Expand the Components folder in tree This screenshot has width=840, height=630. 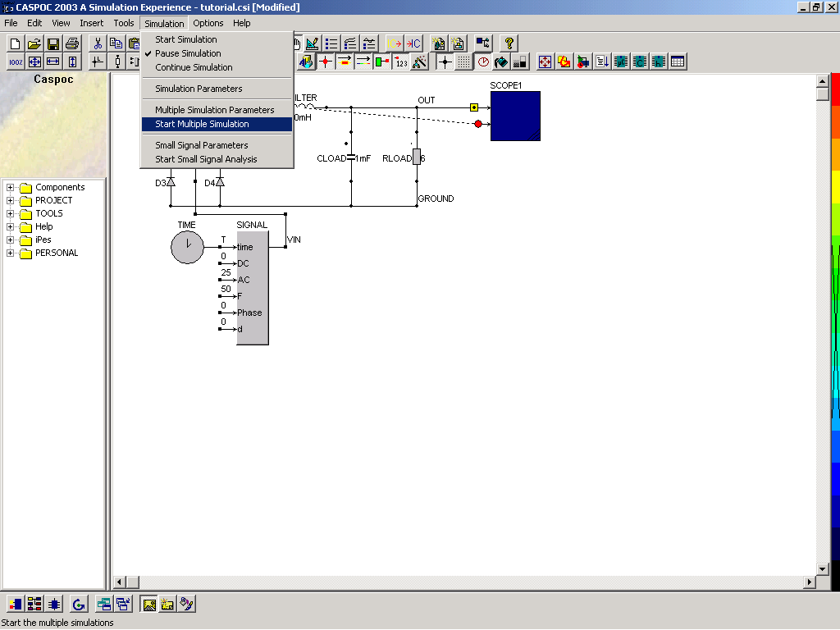click(10, 187)
